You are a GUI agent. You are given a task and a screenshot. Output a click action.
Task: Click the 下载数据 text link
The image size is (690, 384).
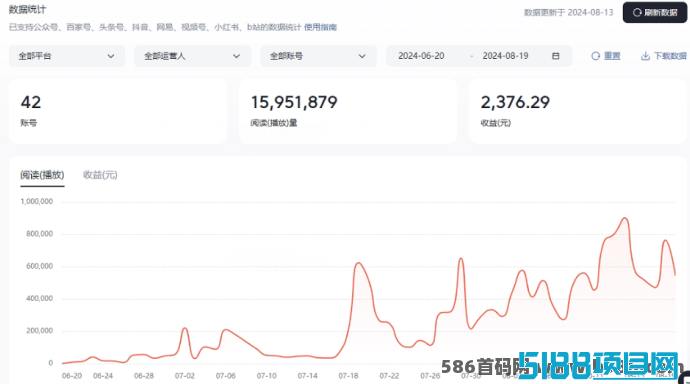pos(670,56)
